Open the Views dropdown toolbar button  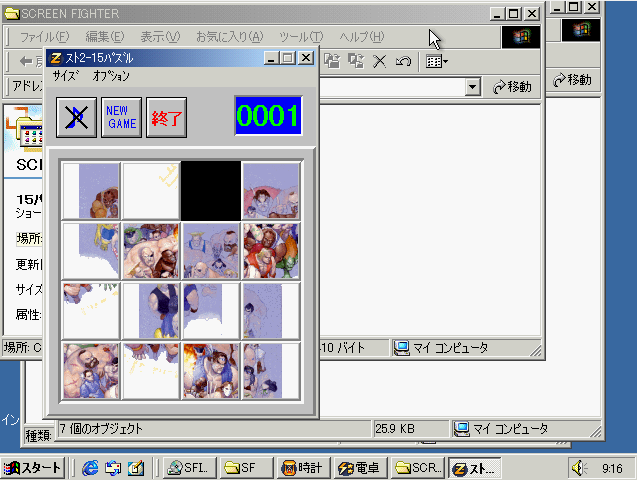click(437, 62)
